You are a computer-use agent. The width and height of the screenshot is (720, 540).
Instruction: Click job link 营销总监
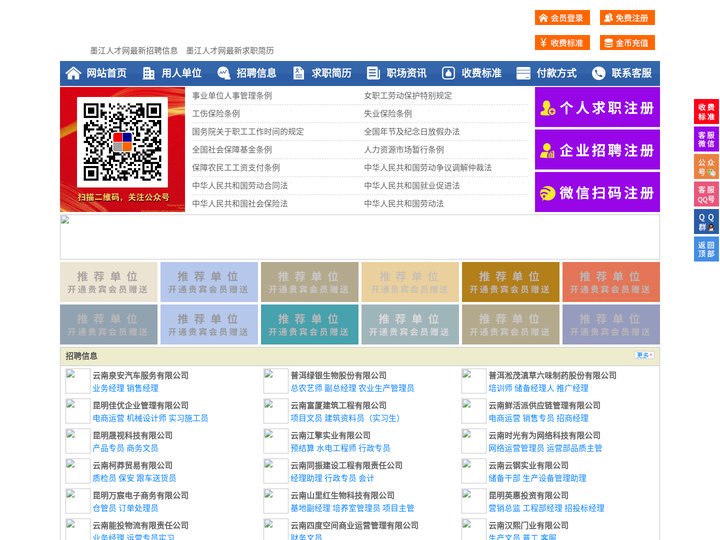tap(504, 508)
